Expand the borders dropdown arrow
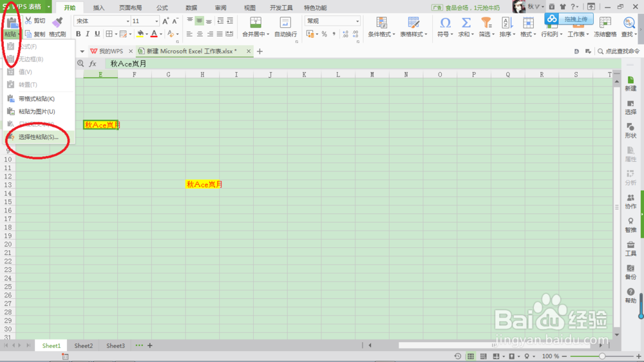This screenshot has width=644, height=362. coord(116,34)
